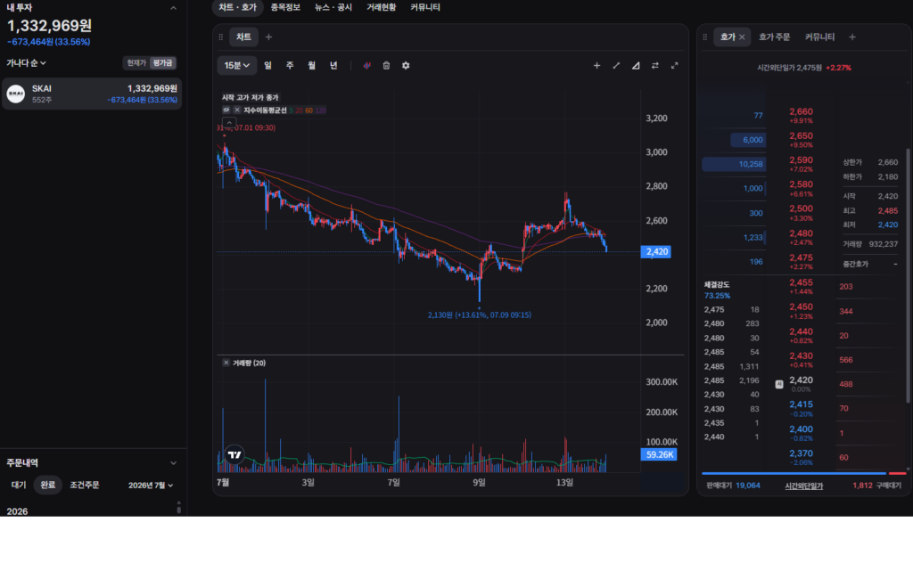Add a new tab in the 호가 panel

point(851,37)
